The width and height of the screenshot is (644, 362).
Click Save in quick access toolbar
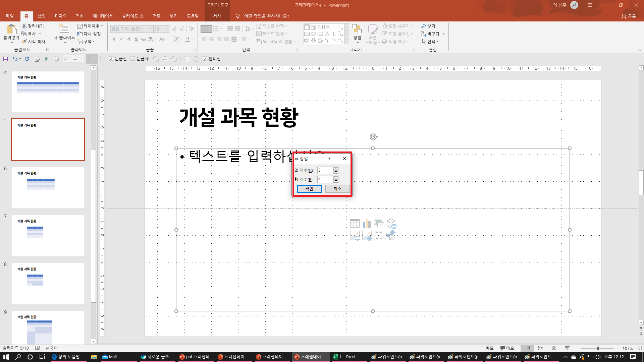[5, 59]
